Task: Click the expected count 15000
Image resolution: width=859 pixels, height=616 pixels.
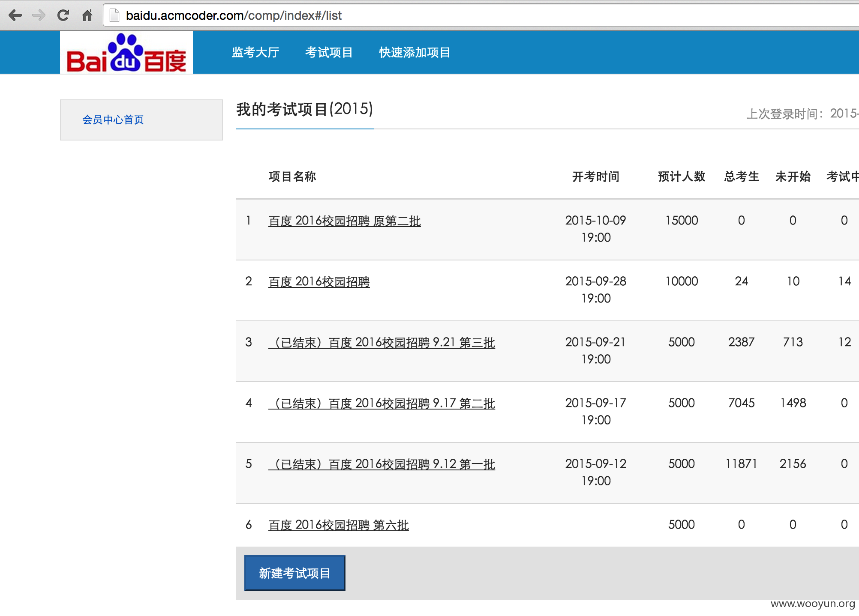Action: point(682,221)
